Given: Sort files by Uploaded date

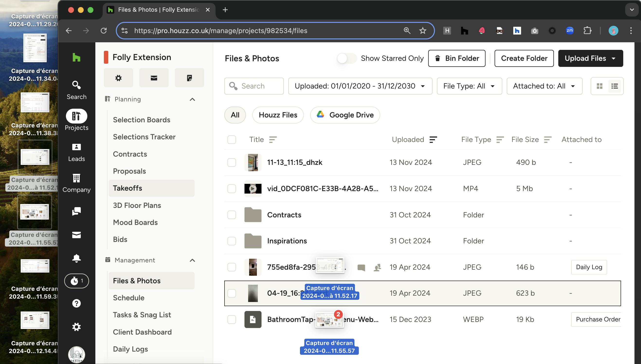Looking at the screenshot, I should (433, 140).
